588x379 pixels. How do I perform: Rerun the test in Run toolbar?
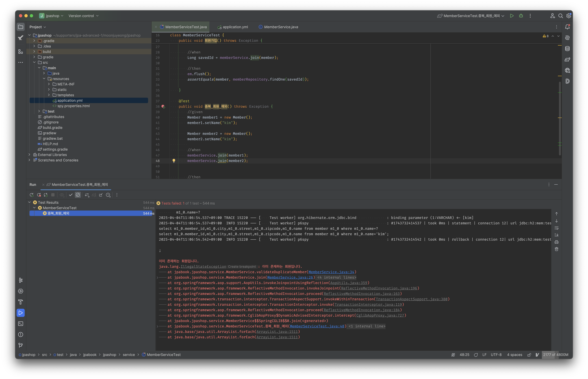[31, 195]
